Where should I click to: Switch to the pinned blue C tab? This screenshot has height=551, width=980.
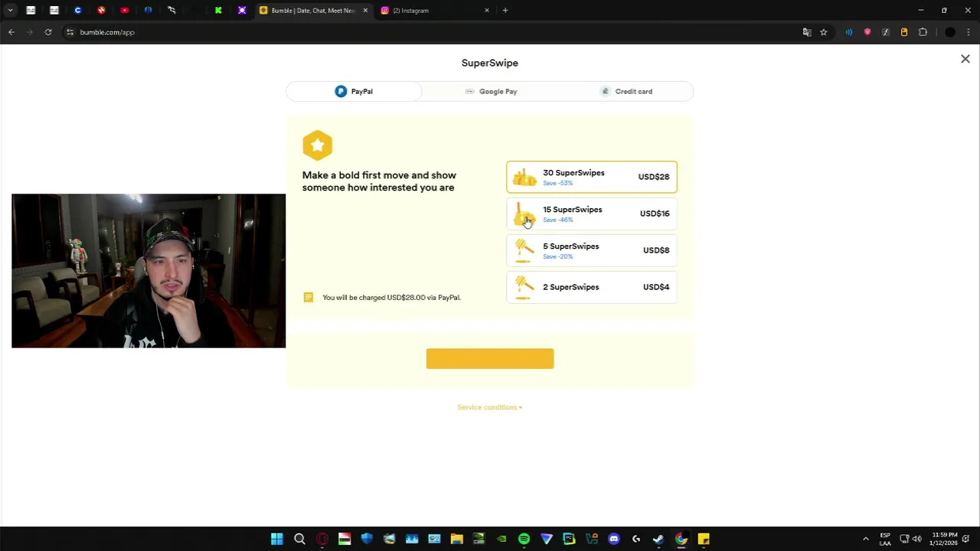pyautogui.click(x=77, y=11)
